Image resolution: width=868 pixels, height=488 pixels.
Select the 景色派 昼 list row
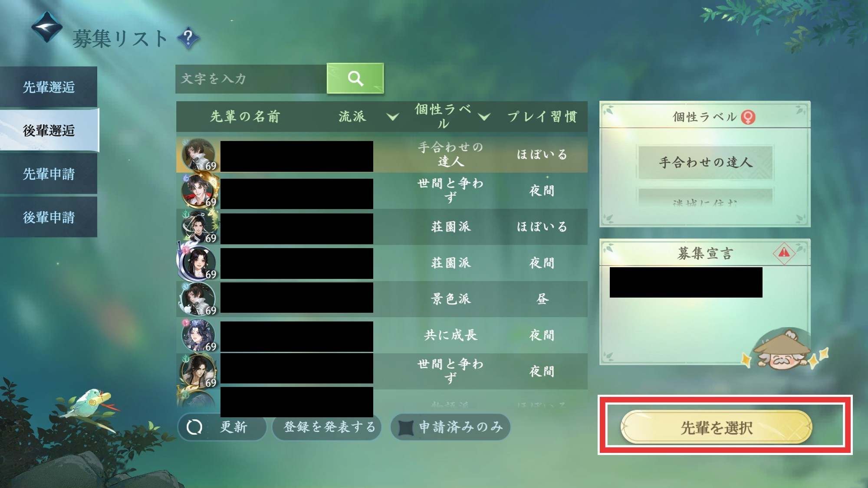(x=382, y=299)
